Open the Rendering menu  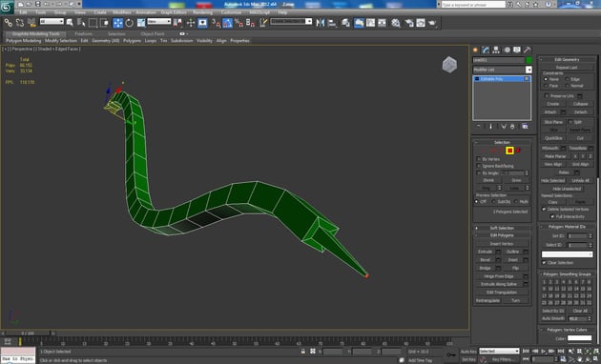tap(203, 12)
